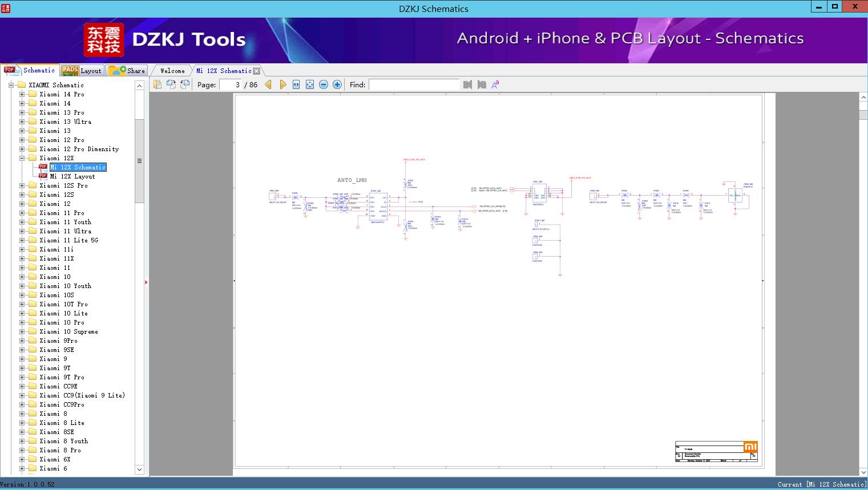Click the find next icon
Screen dimensions: 868x490
482,84
